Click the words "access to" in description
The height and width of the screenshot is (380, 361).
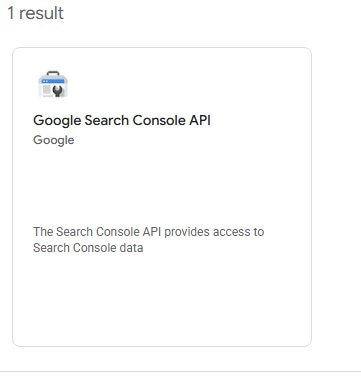[239, 232]
